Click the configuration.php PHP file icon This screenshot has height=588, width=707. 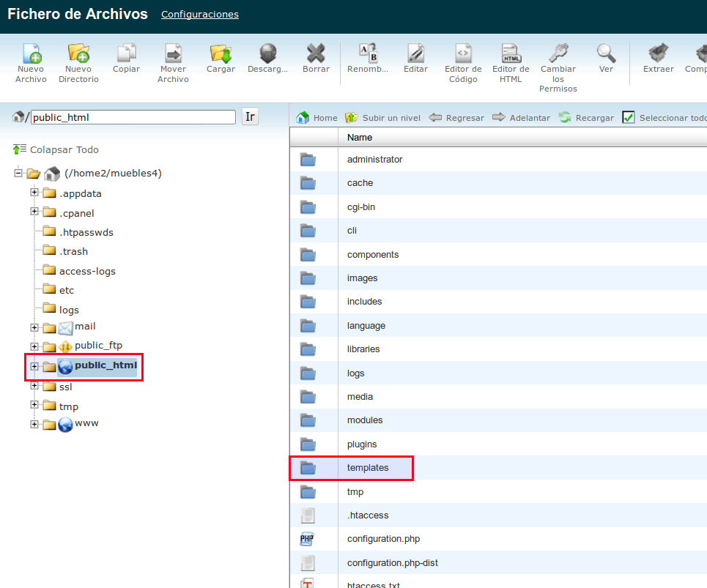click(307, 539)
